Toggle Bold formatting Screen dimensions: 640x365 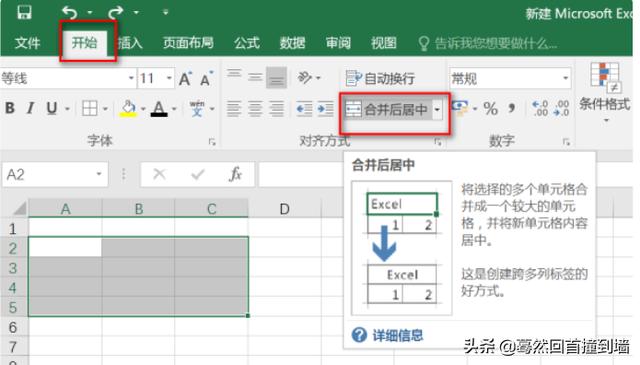tap(10, 108)
